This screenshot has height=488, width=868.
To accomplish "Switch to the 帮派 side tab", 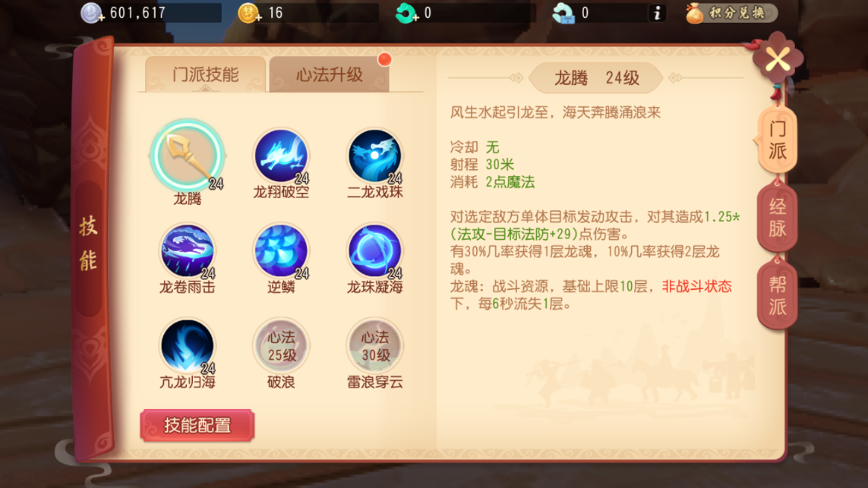I will point(777,295).
